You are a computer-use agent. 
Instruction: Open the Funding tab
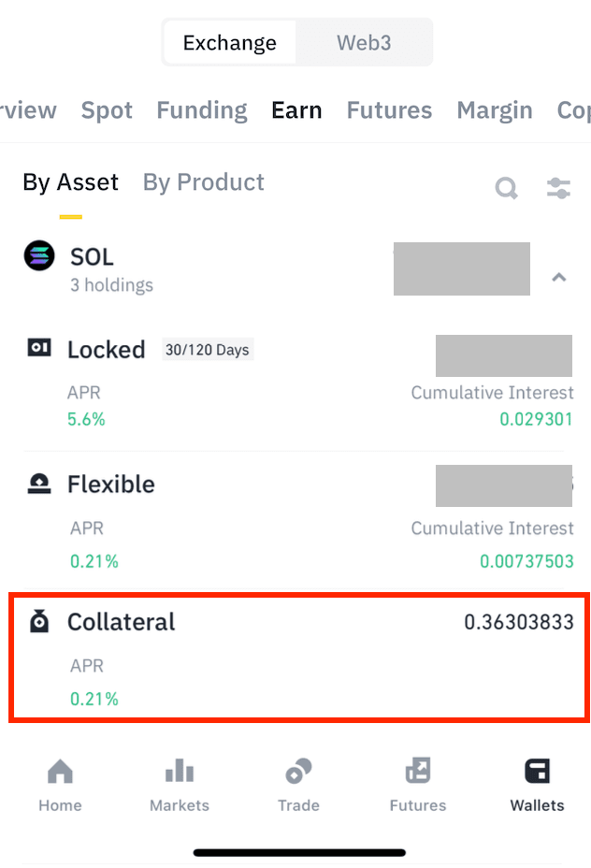202,110
